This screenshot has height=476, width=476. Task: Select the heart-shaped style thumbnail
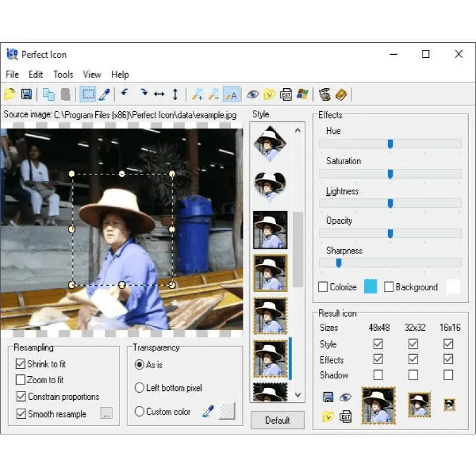(270, 187)
